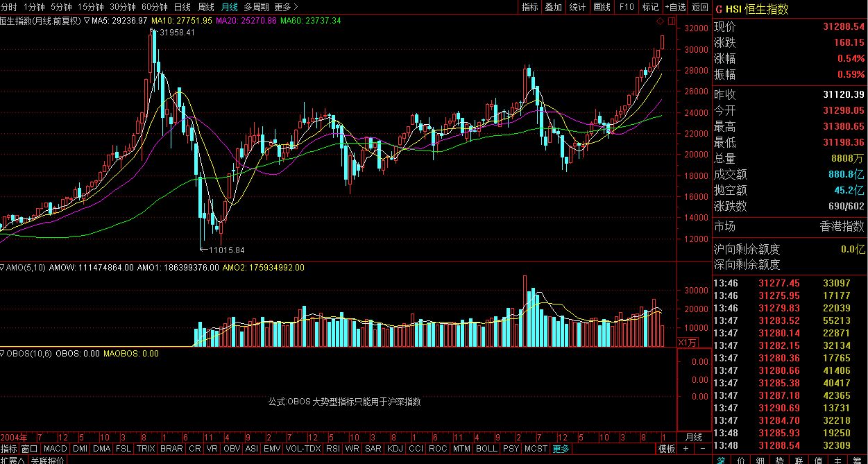868x464 pixels.
Task: Switch to the 15分钟 period
Action: coord(92,6)
